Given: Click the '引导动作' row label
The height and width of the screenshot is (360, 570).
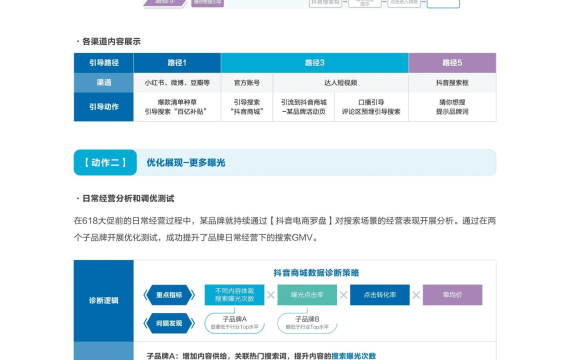Looking at the screenshot, I should pos(104,107).
